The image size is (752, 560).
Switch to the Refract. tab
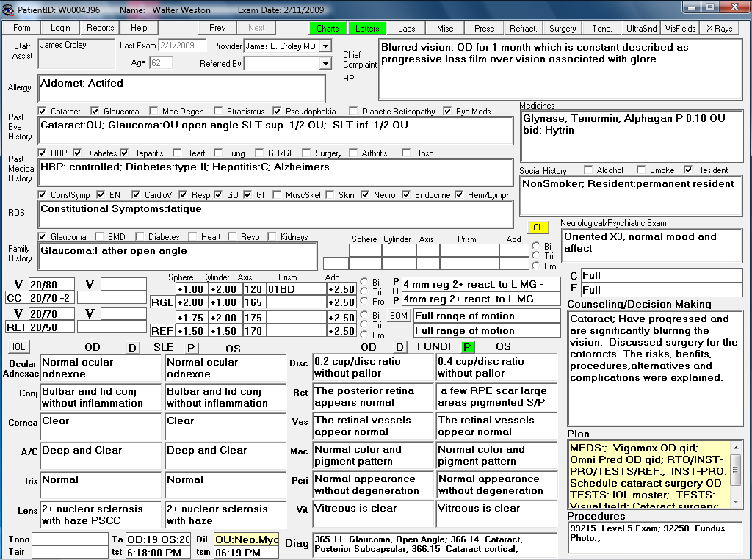(523, 29)
